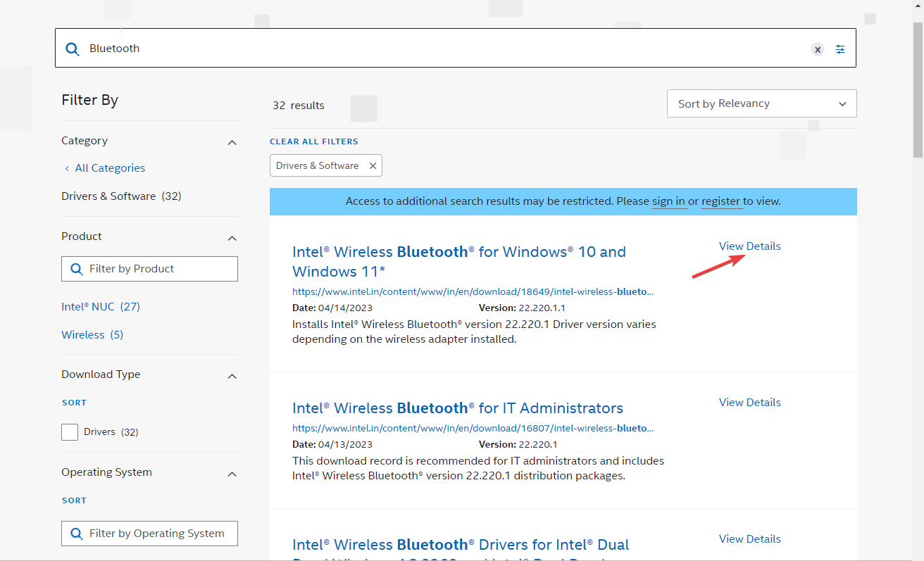
Task: Click the 'Date: 04/13/2023' text
Action: click(332, 444)
